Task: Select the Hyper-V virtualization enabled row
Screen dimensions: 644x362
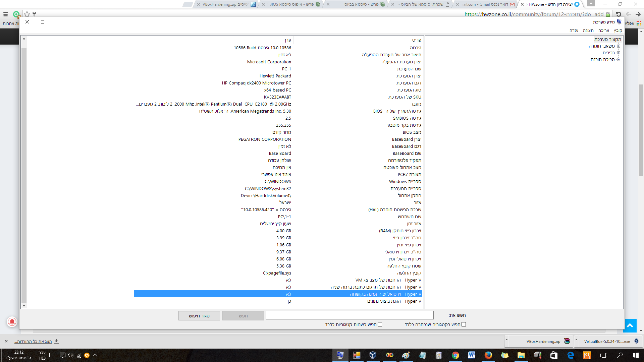Action: pyautogui.click(x=278, y=294)
